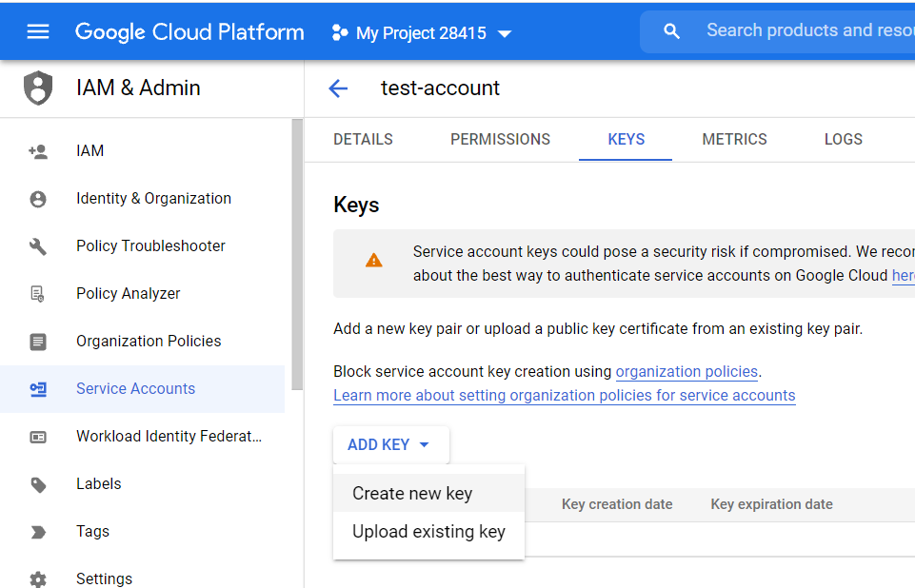
Task: Click the search magnifier icon
Action: pyautogui.click(x=671, y=31)
